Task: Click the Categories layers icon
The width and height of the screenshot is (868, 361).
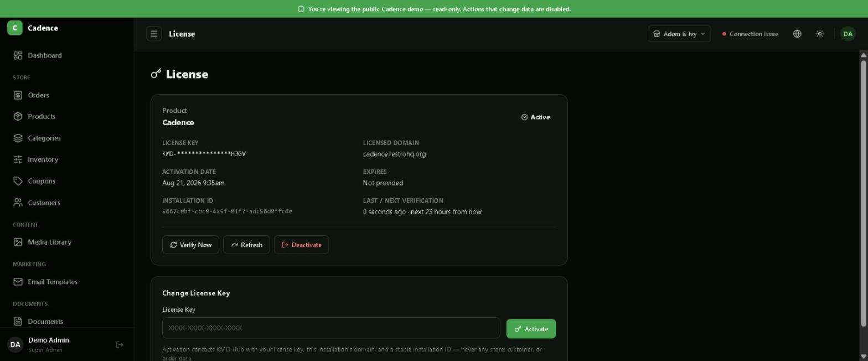Action: [x=18, y=138]
